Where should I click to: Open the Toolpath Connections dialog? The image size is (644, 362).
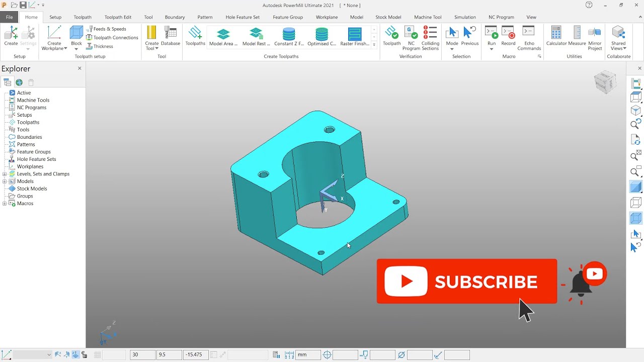[x=112, y=38]
